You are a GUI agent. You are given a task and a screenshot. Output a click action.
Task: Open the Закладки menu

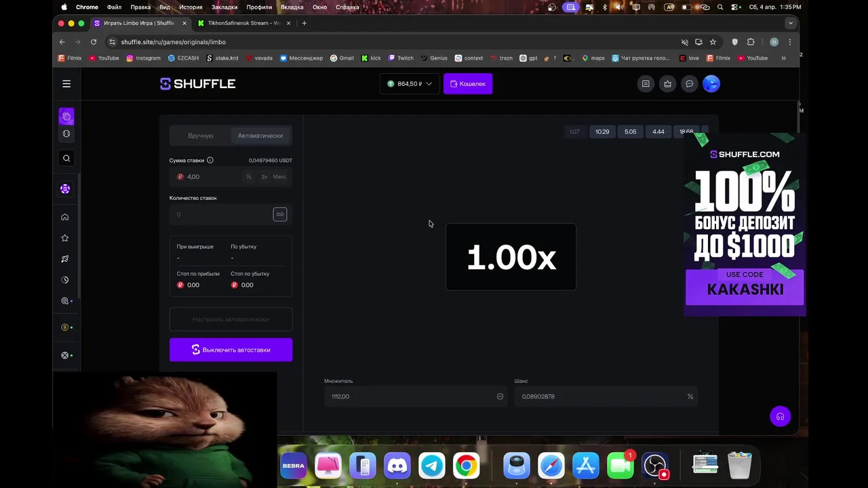(x=224, y=7)
